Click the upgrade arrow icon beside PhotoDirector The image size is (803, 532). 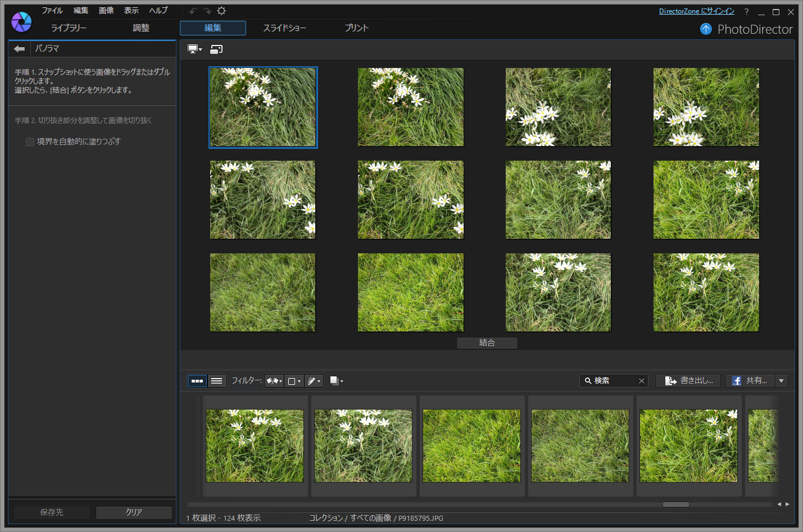(706, 29)
